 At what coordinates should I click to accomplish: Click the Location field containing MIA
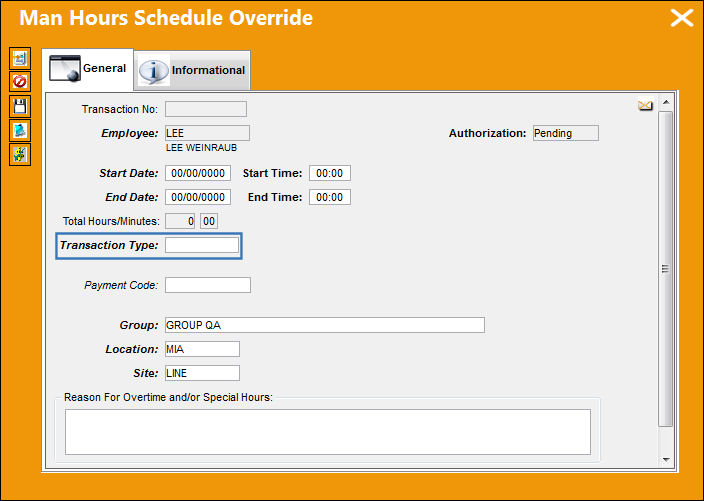[202, 349]
